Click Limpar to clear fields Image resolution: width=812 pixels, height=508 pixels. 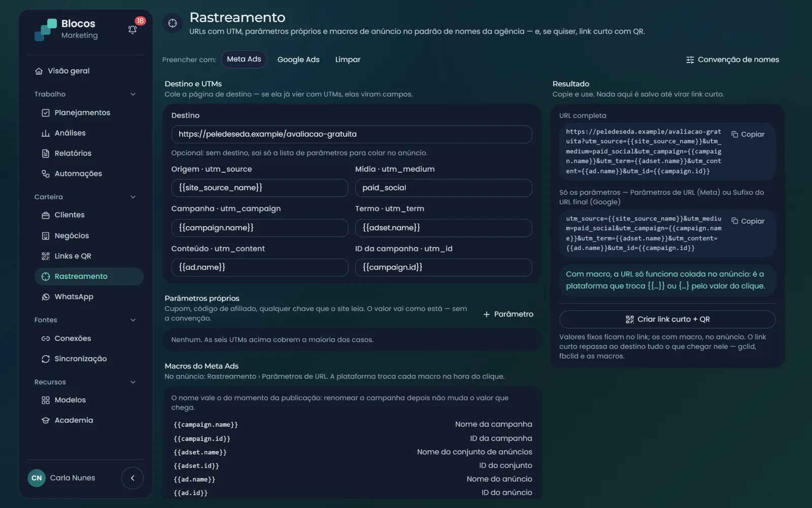tap(348, 59)
